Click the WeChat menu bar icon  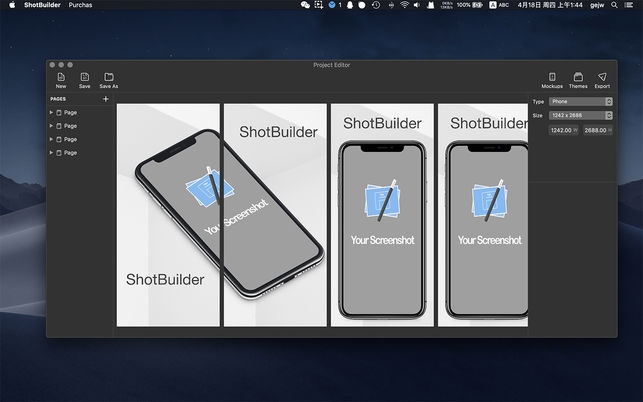tap(305, 5)
